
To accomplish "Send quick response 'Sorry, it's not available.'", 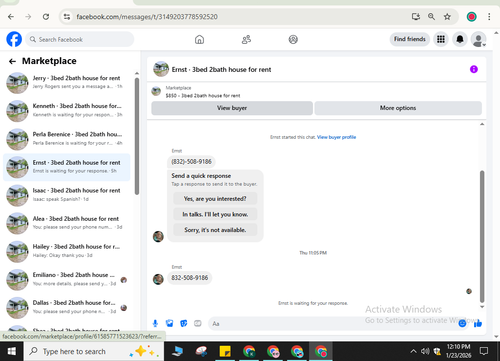I will coord(215,230).
